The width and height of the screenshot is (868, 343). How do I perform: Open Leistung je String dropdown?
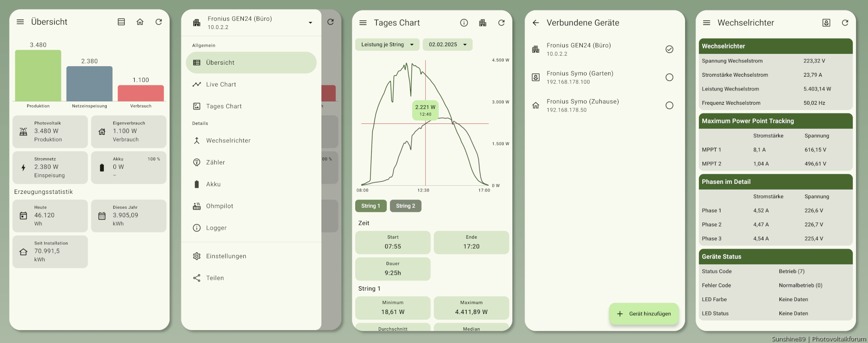point(387,45)
